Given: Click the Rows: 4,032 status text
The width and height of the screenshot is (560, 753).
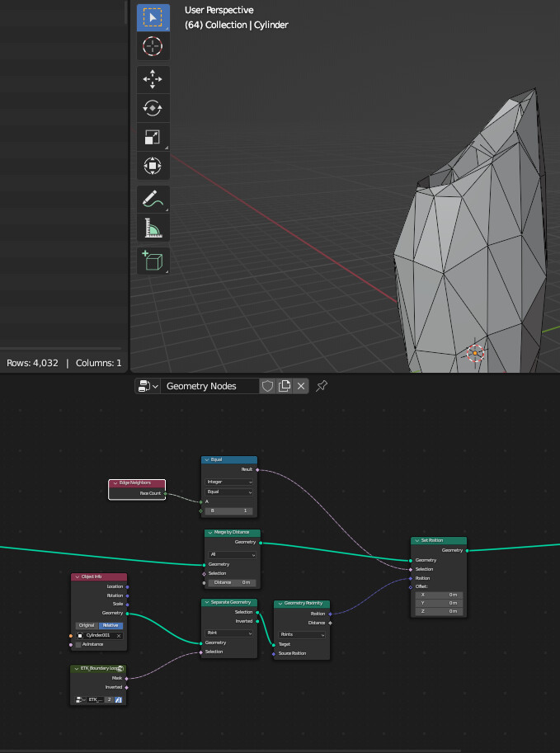Looking at the screenshot, I should pos(32,364).
